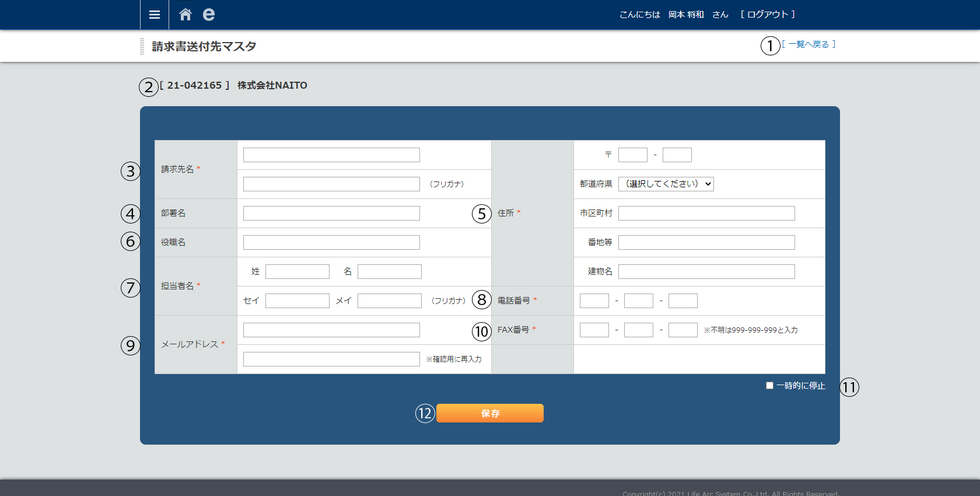
Task: Log out using ログアウト link
Action: point(768,15)
